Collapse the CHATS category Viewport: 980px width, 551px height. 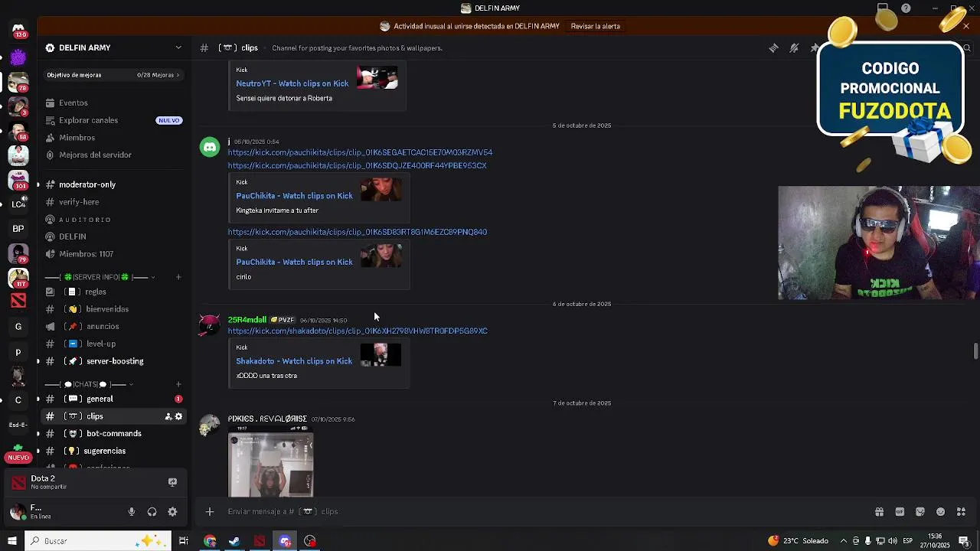pyautogui.click(x=89, y=384)
